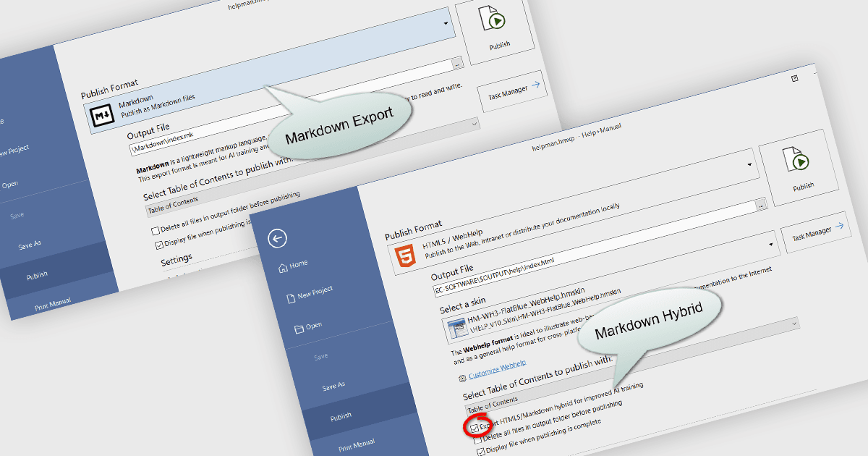Click Save in the front window sidebar
The width and height of the screenshot is (868, 456).
[320, 356]
